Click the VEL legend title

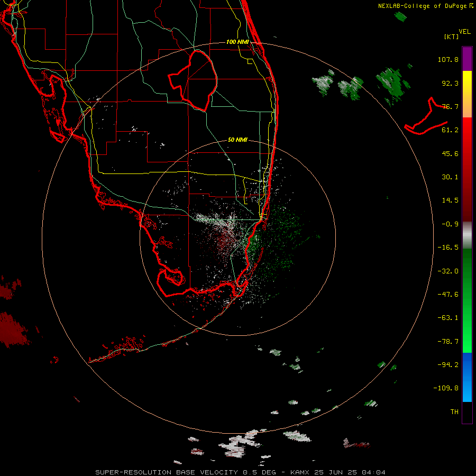[x=464, y=31]
